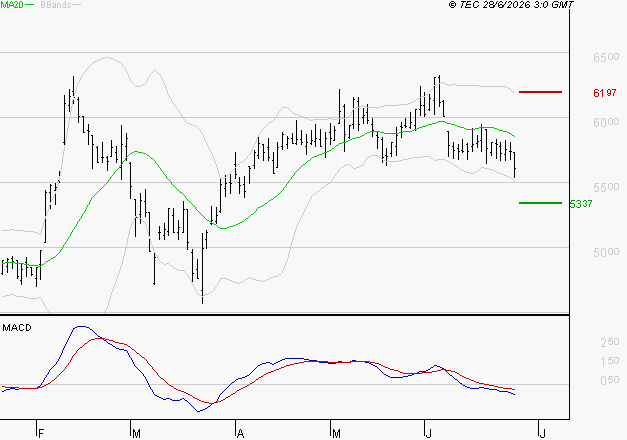Click the red resistance level line
Screen dimensions: 627x440
point(540,92)
